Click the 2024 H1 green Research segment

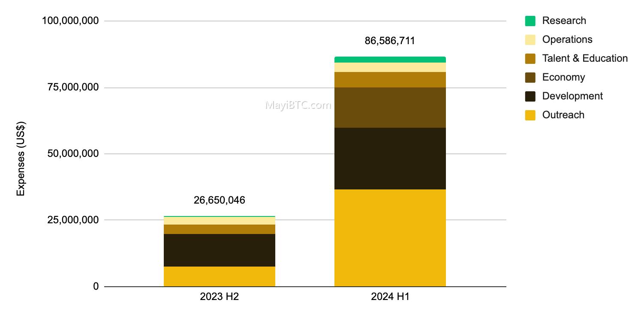tap(390, 60)
